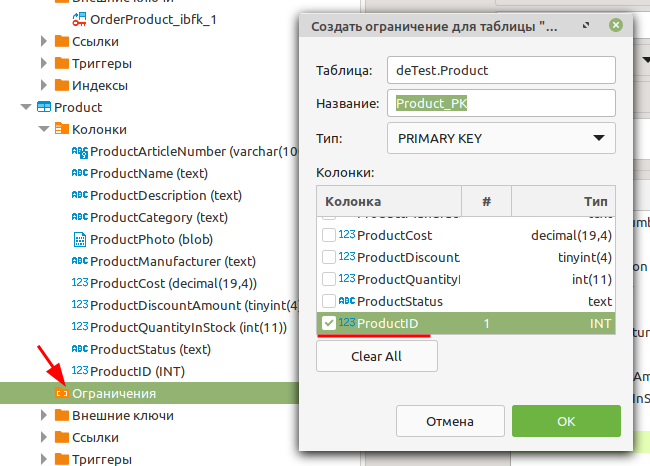
Task: Click the OrderProduct_ibfk_1 foreign key icon
Action: pos(80,19)
